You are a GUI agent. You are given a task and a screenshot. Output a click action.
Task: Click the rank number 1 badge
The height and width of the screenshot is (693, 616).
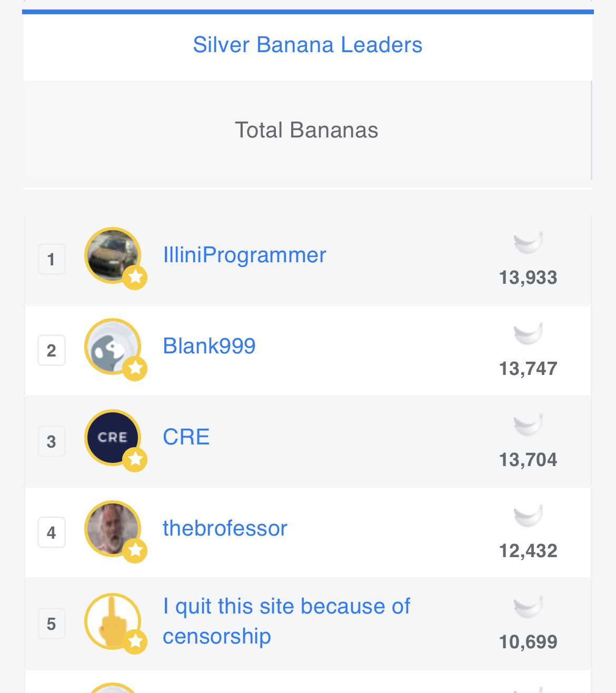click(x=52, y=259)
